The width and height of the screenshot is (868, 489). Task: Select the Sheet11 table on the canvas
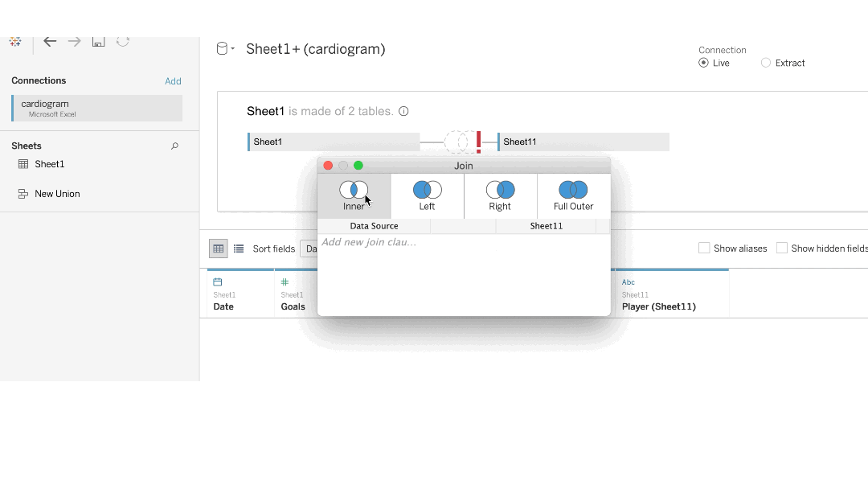click(583, 142)
